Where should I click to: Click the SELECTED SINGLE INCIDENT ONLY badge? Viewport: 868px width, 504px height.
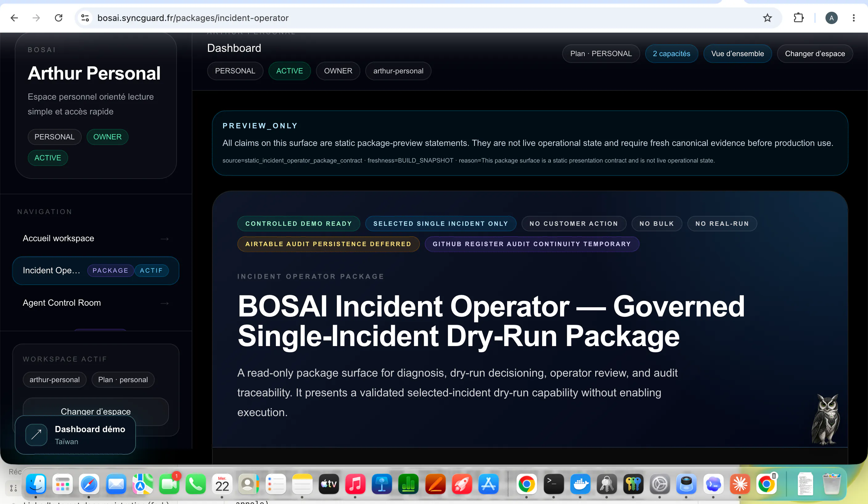pyautogui.click(x=440, y=224)
